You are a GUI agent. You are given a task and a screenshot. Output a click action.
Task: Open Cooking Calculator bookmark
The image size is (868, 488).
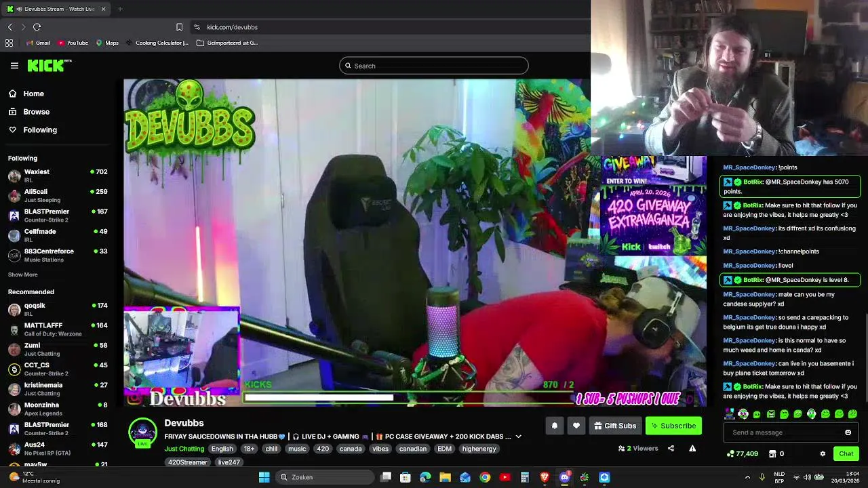point(157,43)
